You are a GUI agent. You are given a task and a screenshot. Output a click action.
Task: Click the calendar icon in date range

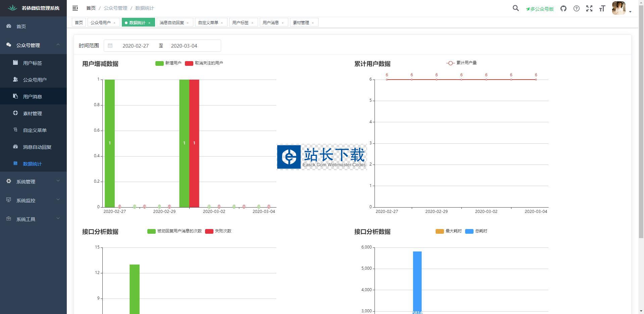tap(110, 46)
